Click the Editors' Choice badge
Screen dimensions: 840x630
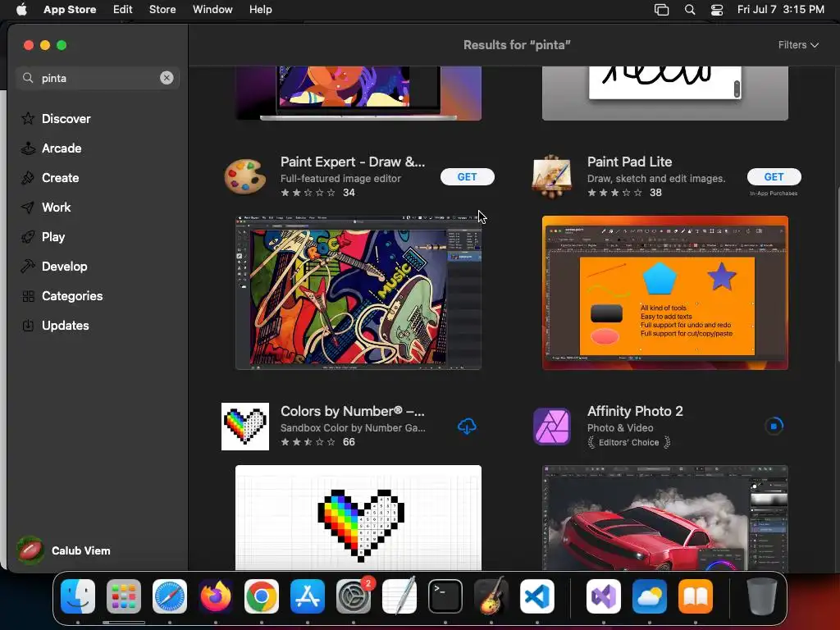point(629,442)
